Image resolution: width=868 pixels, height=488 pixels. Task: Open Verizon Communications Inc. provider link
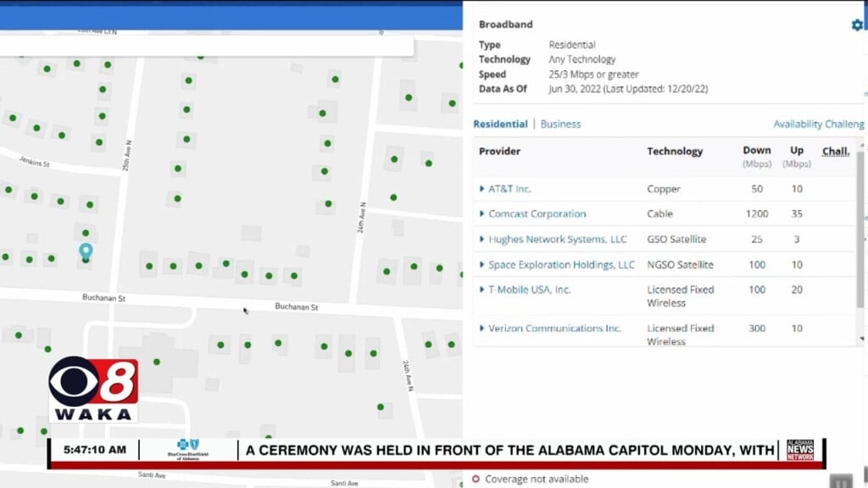click(554, 329)
